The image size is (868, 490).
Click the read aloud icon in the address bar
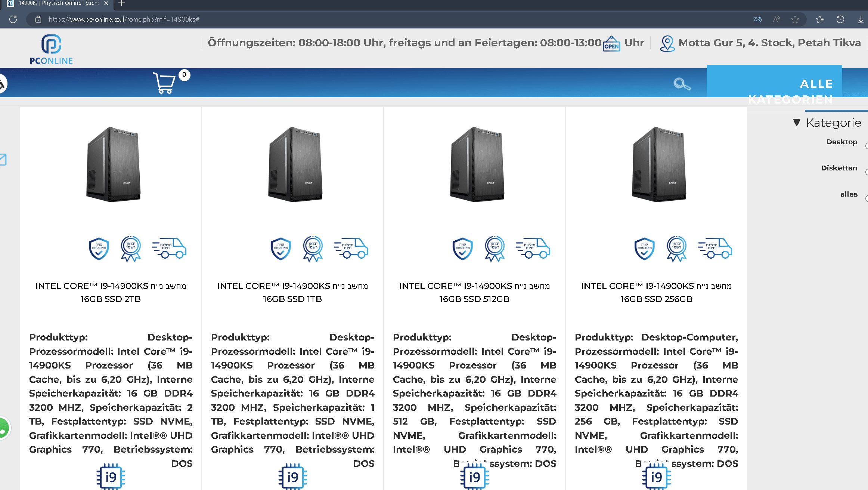pyautogui.click(x=776, y=19)
